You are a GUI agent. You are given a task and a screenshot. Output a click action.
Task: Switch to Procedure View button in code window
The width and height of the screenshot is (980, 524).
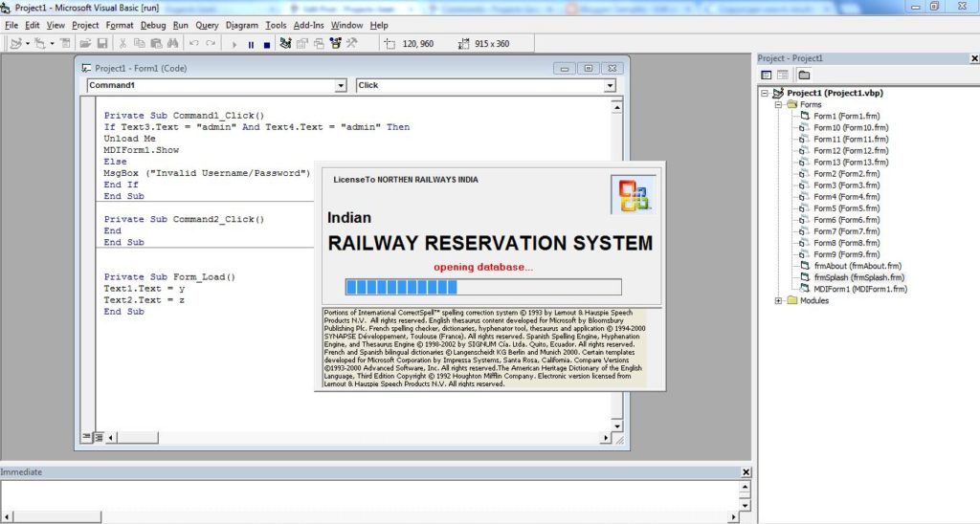(87, 437)
